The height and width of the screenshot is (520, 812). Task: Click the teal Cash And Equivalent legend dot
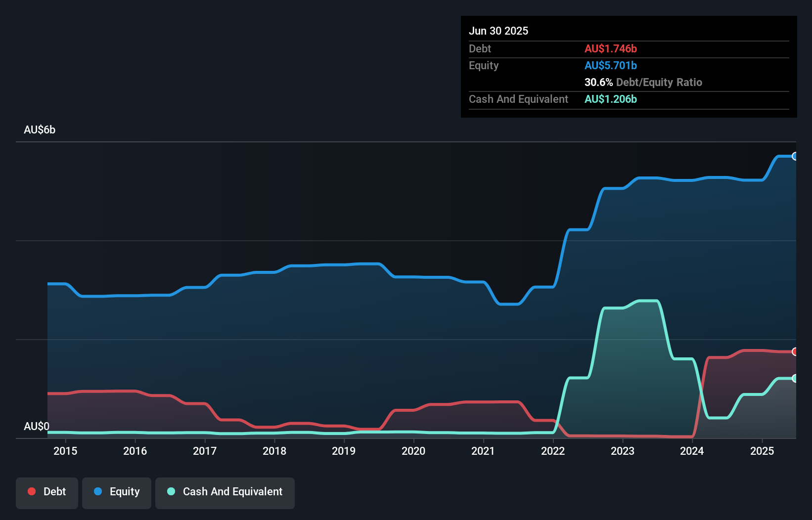pos(171,492)
